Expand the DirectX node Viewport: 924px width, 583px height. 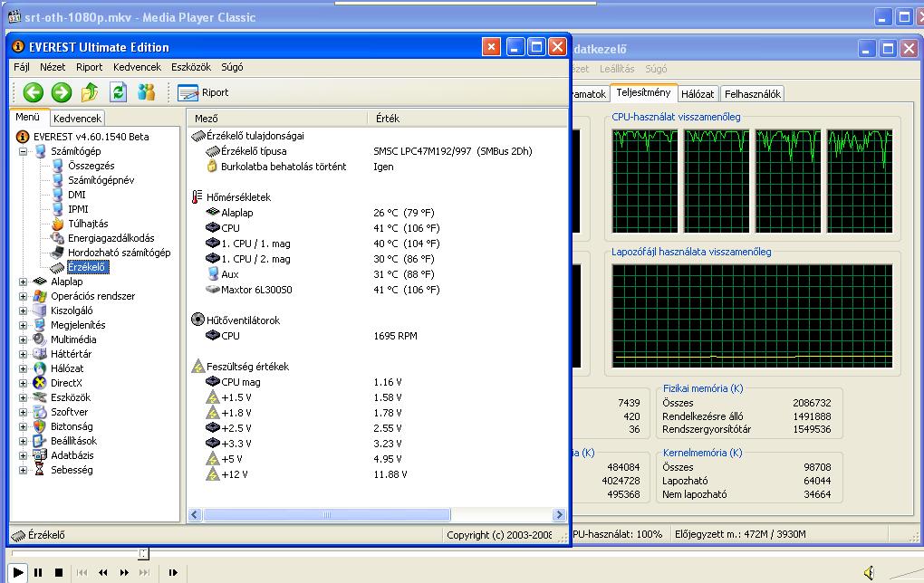23,383
